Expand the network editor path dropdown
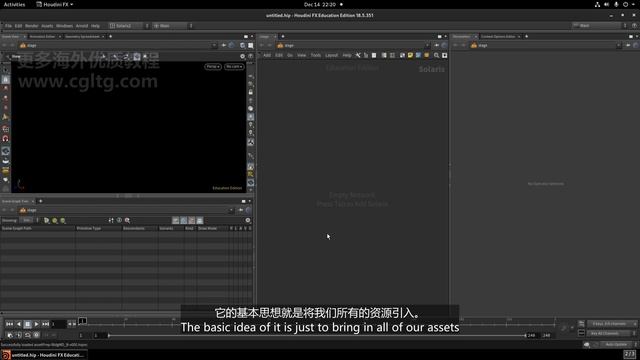The image size is (640, 360). tap(427, 45)
